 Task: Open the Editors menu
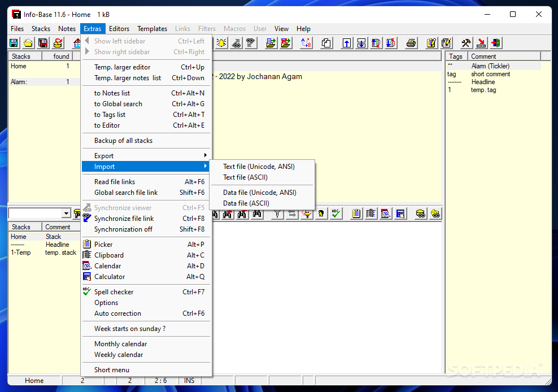119,29
